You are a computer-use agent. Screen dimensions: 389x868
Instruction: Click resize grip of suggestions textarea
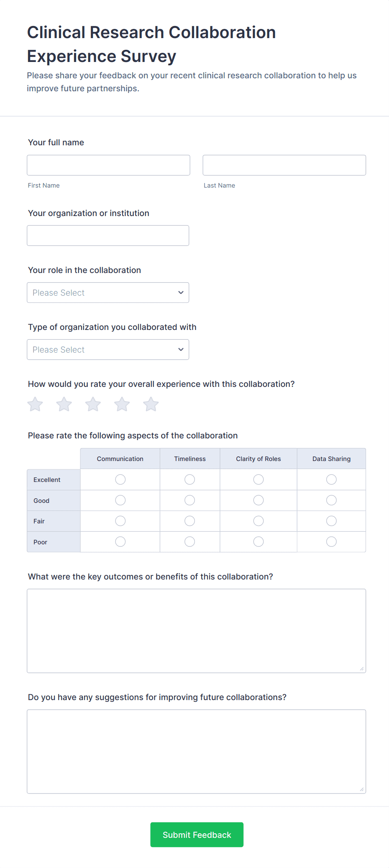pyautogui.click(x=362, y=789)
